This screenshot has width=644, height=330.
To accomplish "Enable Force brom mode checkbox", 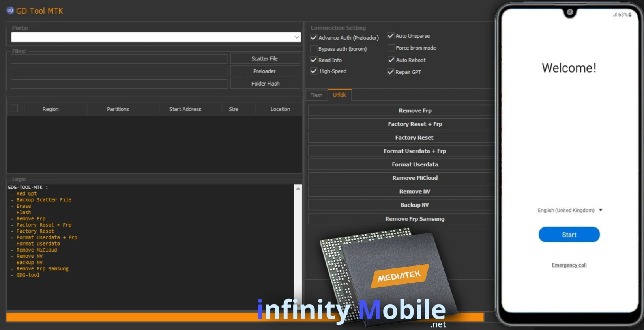I will point(391,48).
